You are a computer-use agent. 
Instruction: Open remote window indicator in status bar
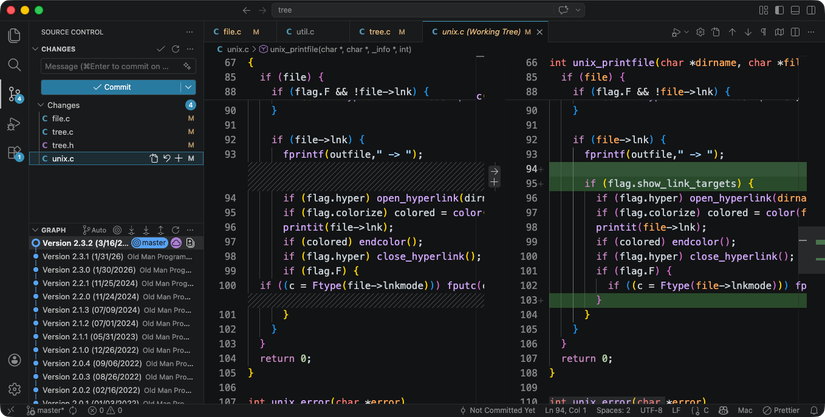click(x=11, y=410)
